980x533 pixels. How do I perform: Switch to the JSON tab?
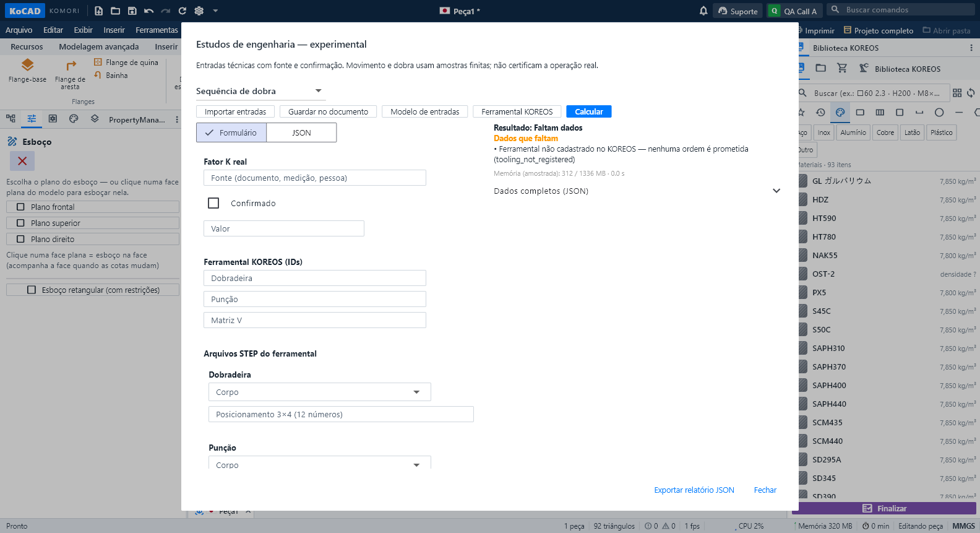(301, 132)
